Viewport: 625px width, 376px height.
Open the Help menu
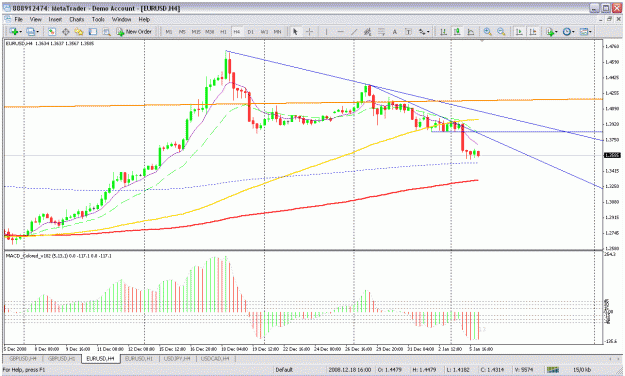tap(144, 19)
